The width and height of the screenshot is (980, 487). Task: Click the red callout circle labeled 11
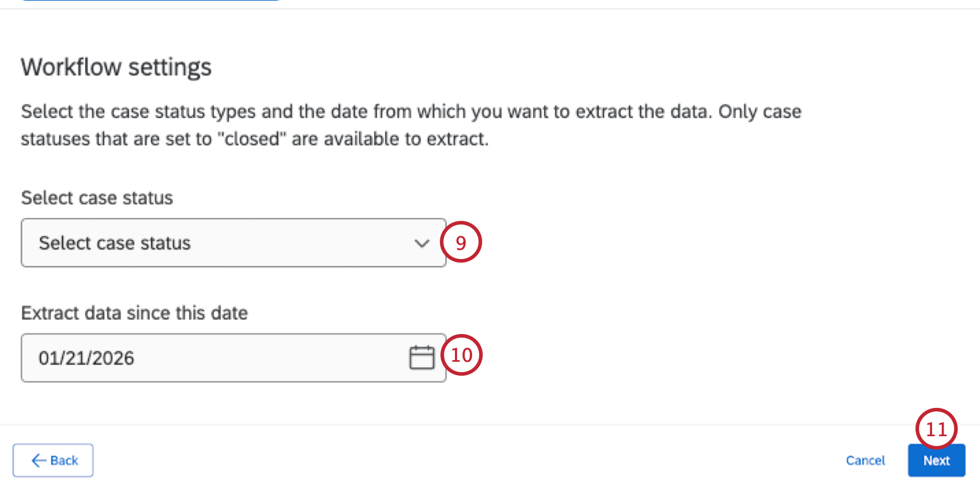[936, 428]
